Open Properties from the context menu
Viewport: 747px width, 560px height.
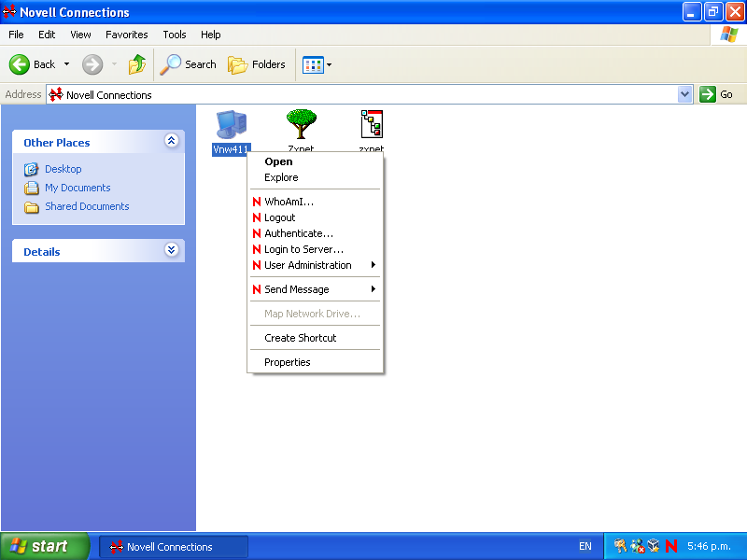tap(315, 362)
